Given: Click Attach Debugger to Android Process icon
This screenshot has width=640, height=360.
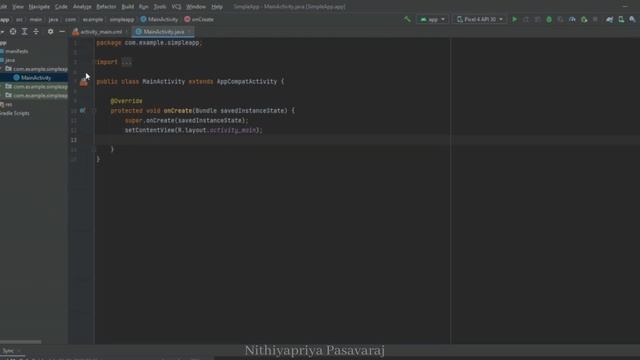Looking at the screenshot, I should tap(584, 19).
